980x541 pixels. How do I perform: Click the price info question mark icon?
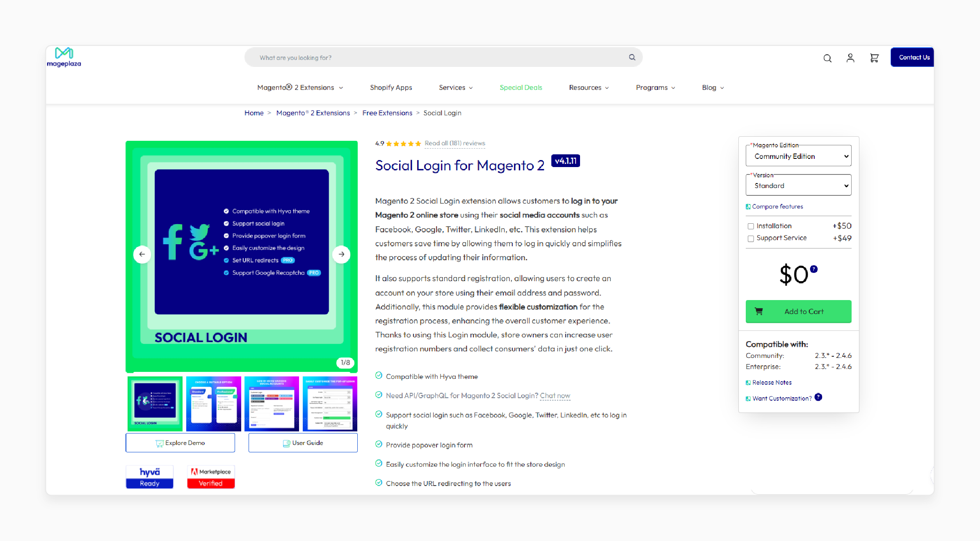[x=814, y=269]
